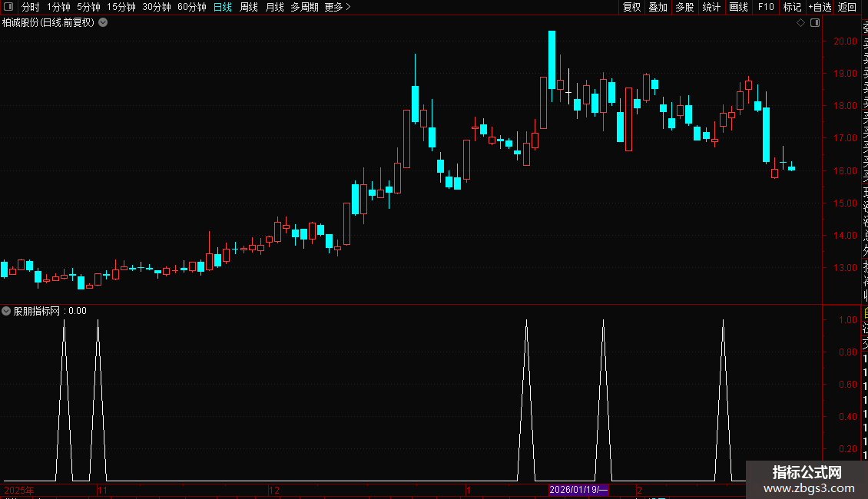Toggle the side panel icon at chart top-right
Image resolution: width=868 pixels, height=499 pixels.
click(815, 23)
